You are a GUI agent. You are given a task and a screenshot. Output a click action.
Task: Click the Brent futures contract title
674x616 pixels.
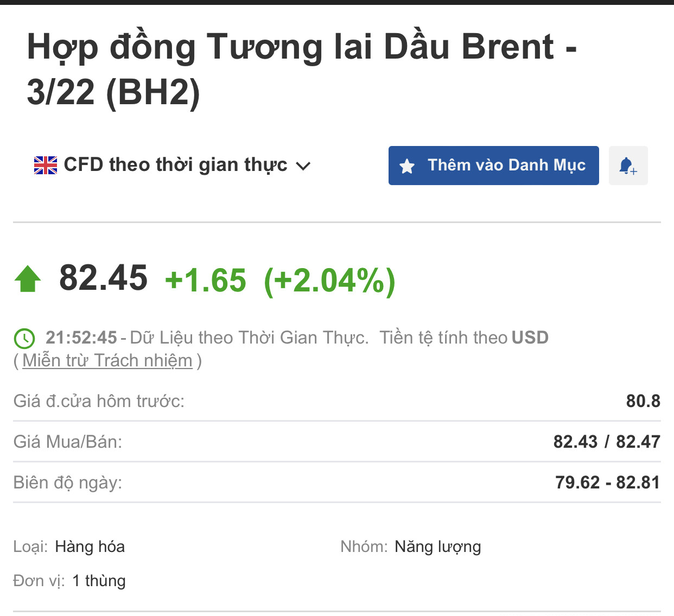(x=301, y=69)
